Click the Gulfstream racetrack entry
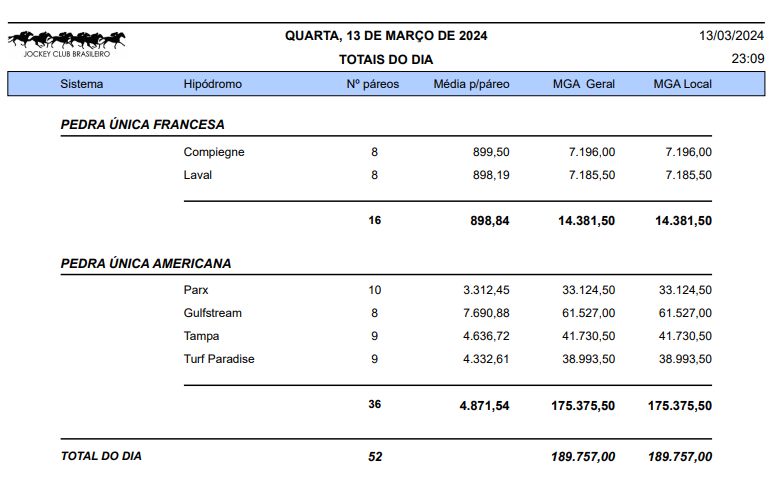784x494 pixels. [212, 313]
